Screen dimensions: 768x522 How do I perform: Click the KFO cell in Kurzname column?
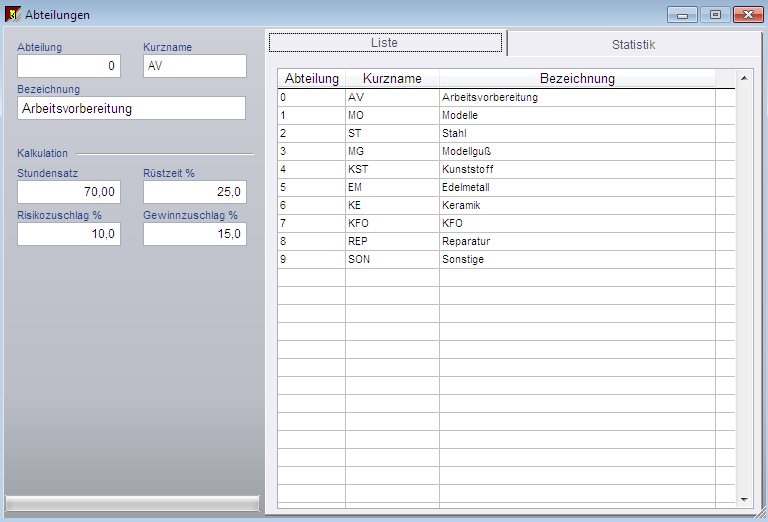[x=392, y=223]
